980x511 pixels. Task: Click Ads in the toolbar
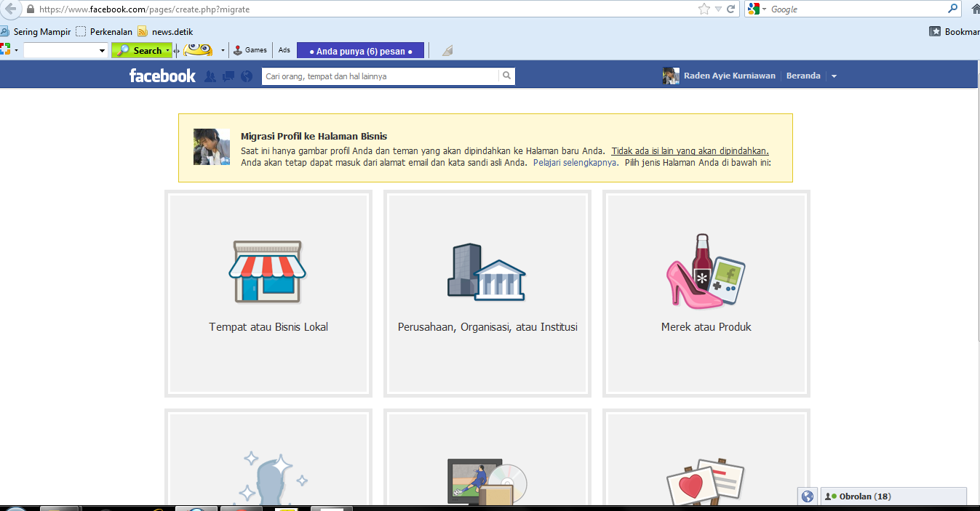[284, 50]
